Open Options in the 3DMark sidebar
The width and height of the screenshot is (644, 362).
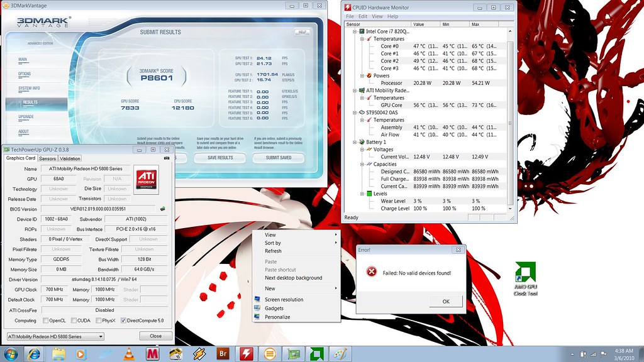point(25,74)
